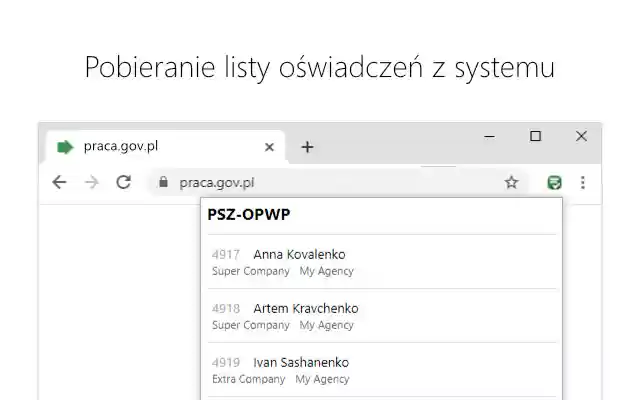Click number 4918 in the list
Viewport: 640px width, 400px height.
(x=226, y=309)
